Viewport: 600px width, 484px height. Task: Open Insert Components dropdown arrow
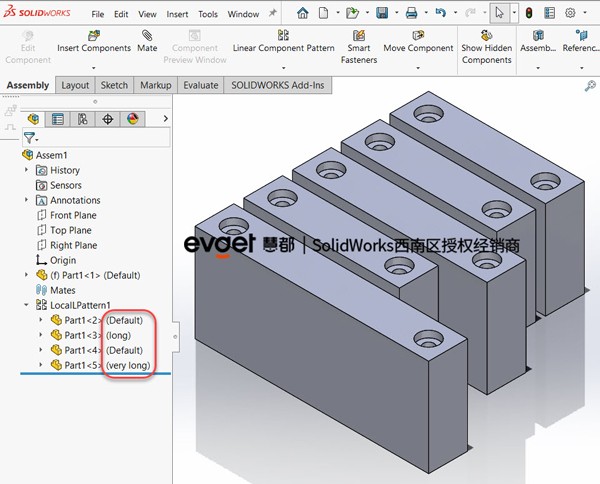click(94, 68)
